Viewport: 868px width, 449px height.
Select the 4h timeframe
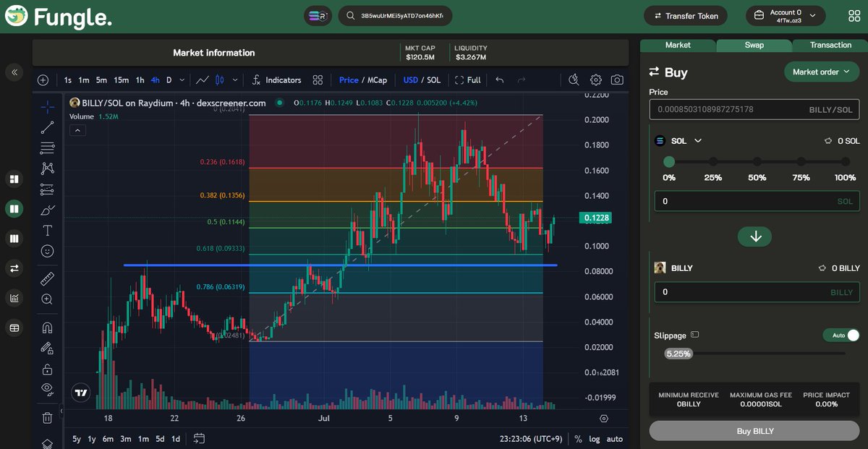click(x=156, y=80)
